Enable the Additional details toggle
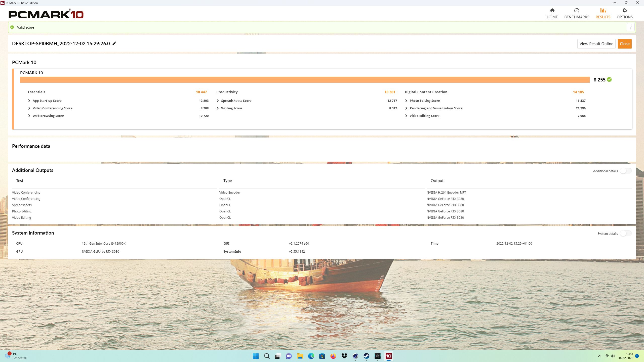Viewport: 644px width, 362px height. [625, 171]
